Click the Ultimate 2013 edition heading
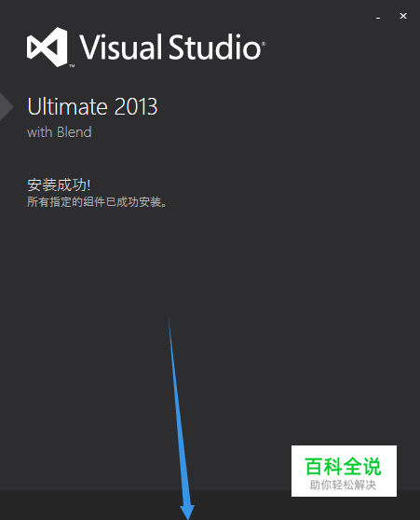Viewport: 420px width, 520px height. [x=92, y=107]
